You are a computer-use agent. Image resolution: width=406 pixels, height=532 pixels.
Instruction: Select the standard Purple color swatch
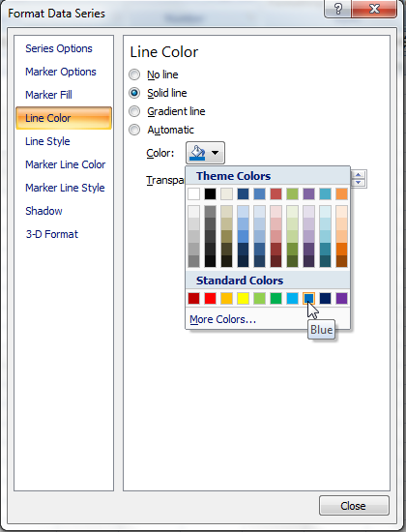pyautogui.click(x=341, y=299)
